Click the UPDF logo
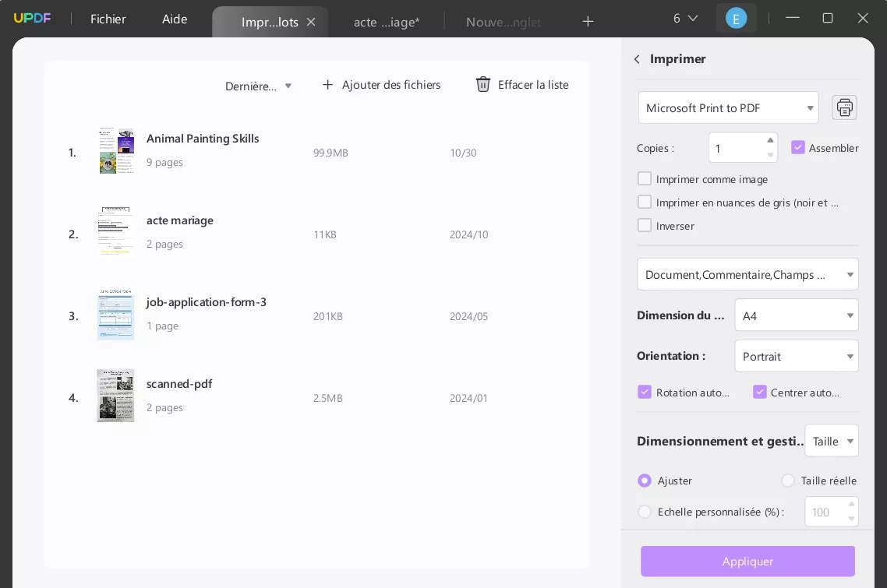 pyautogui.click(x=32, y=19)
